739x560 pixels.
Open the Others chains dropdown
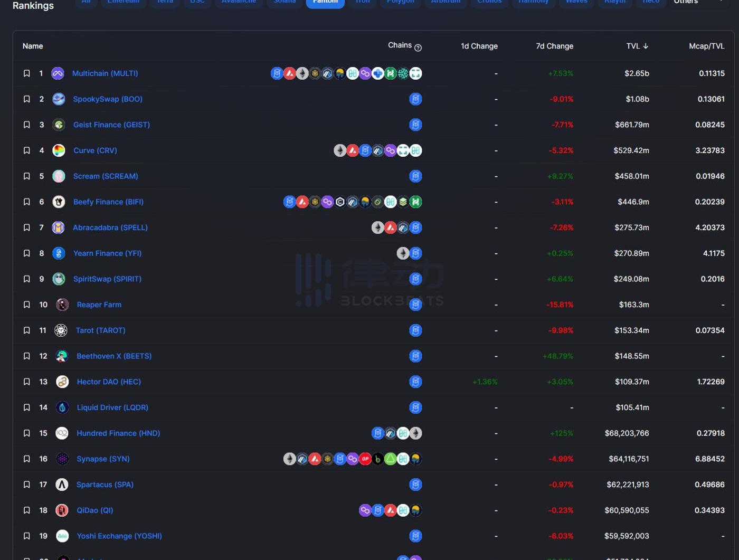coord(698,2)
